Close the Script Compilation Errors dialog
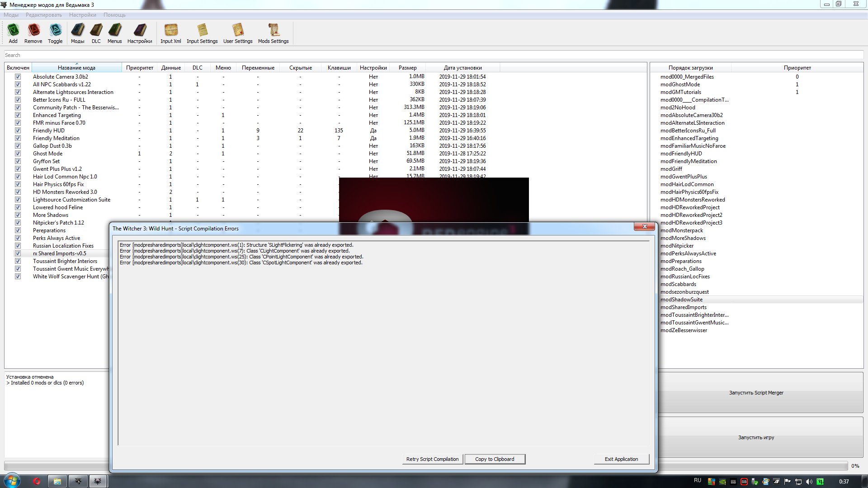 coord(644,226)
